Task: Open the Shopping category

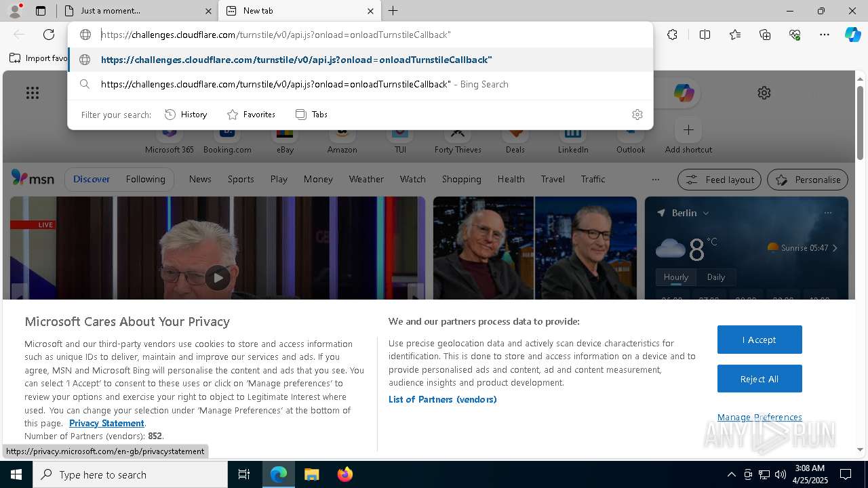Action: coord(461,179)
